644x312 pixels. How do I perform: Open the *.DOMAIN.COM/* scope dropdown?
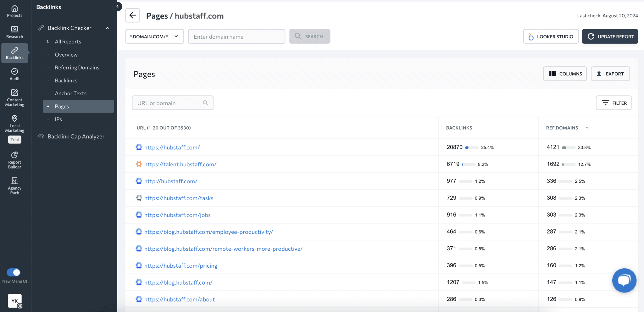coord(154,36)
